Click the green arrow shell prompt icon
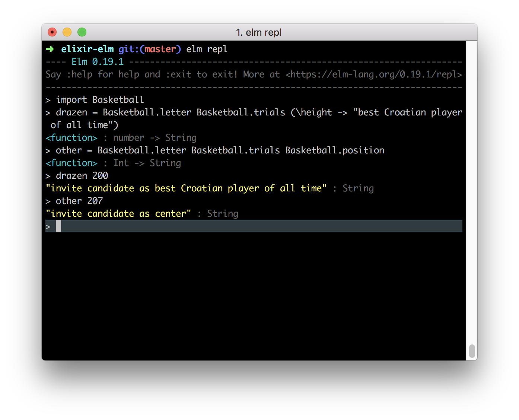The width and height of the screenshot is (519, 420). [49, 49]
